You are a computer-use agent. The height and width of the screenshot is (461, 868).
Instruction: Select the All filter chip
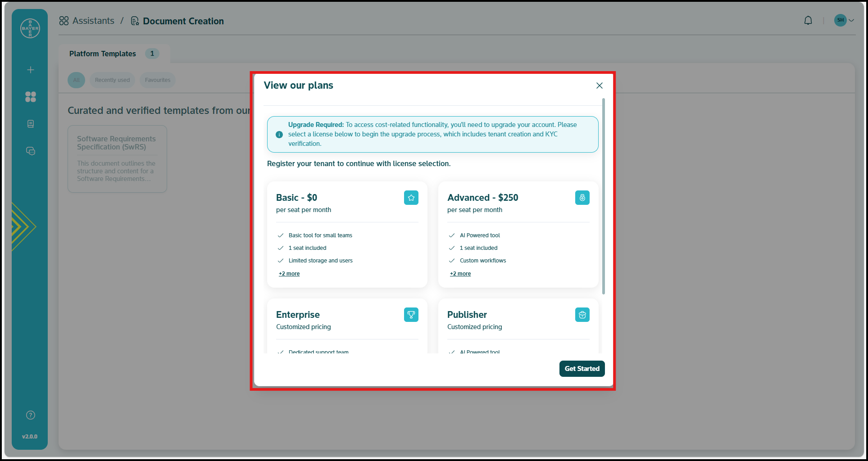(76, 80)
